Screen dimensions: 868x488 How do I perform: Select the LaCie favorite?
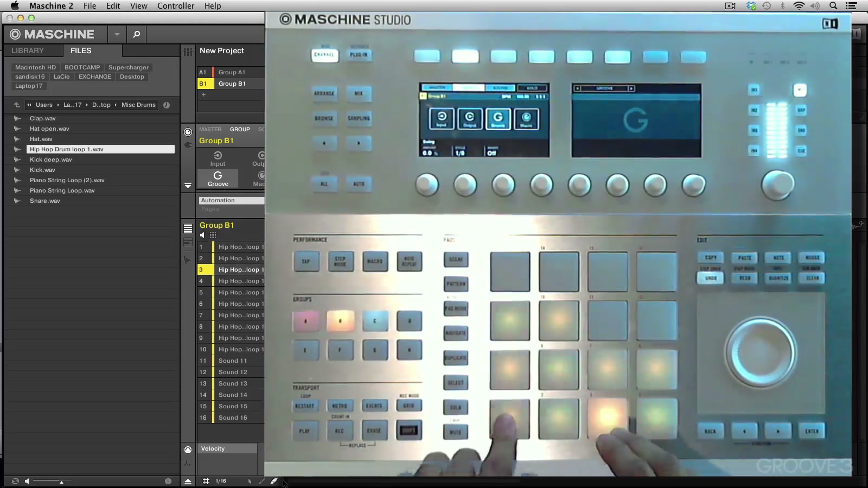click(x=61, y=76)
